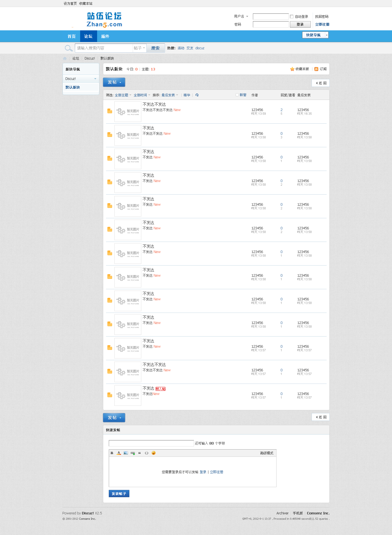The width and height of the screenshot is (392, 535).
Task: Click hot search term 交友
Action: [x=190, y=48]
